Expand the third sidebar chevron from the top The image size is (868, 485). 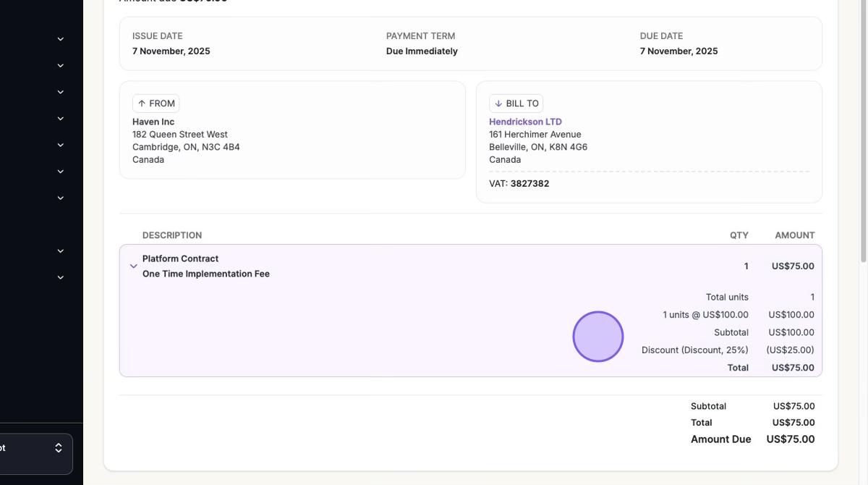pyautogui.click(x=61, y=92)
